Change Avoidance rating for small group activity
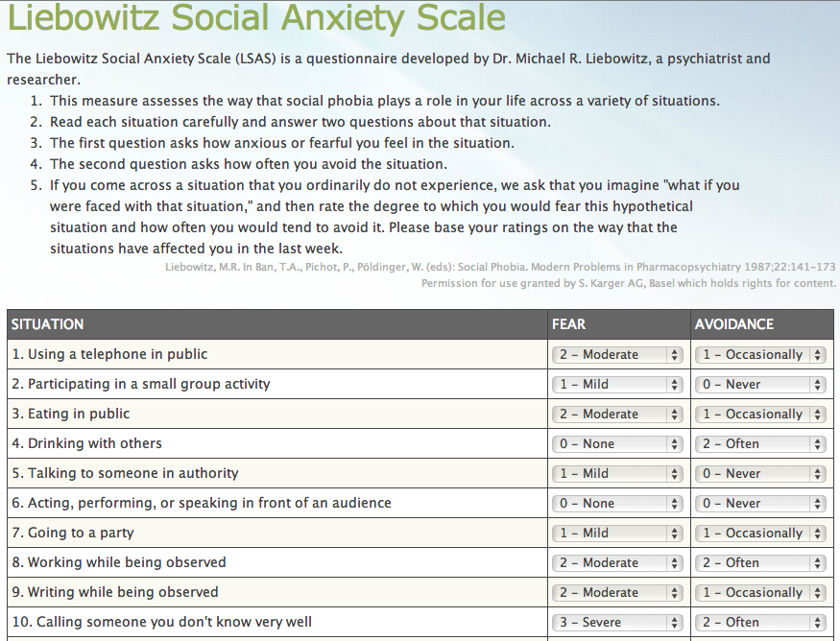This screenshot has height=641, width=840. click(760, 384)
